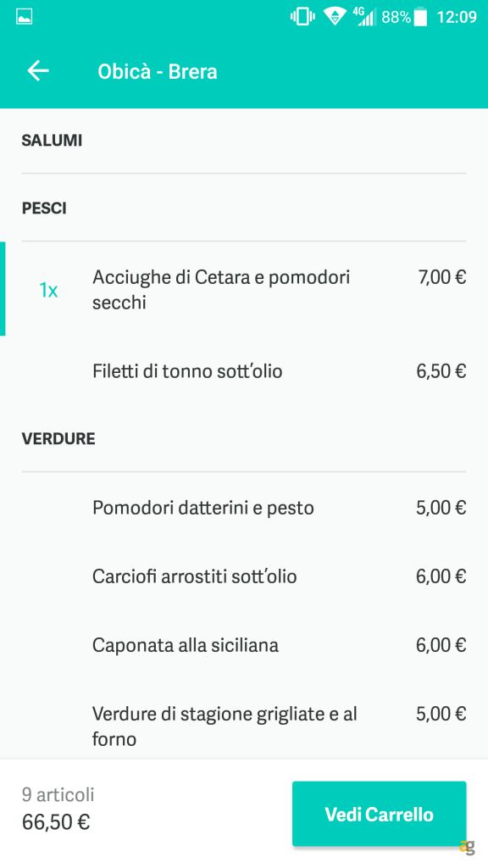
Task: Tap the 1x quantity indicator on Acciughe di Cetara
Action: [49, 289]
